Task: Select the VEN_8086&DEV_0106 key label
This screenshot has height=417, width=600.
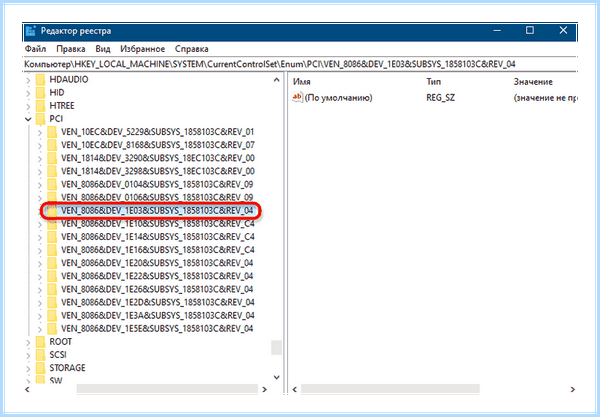Action: tap(157, 197)
